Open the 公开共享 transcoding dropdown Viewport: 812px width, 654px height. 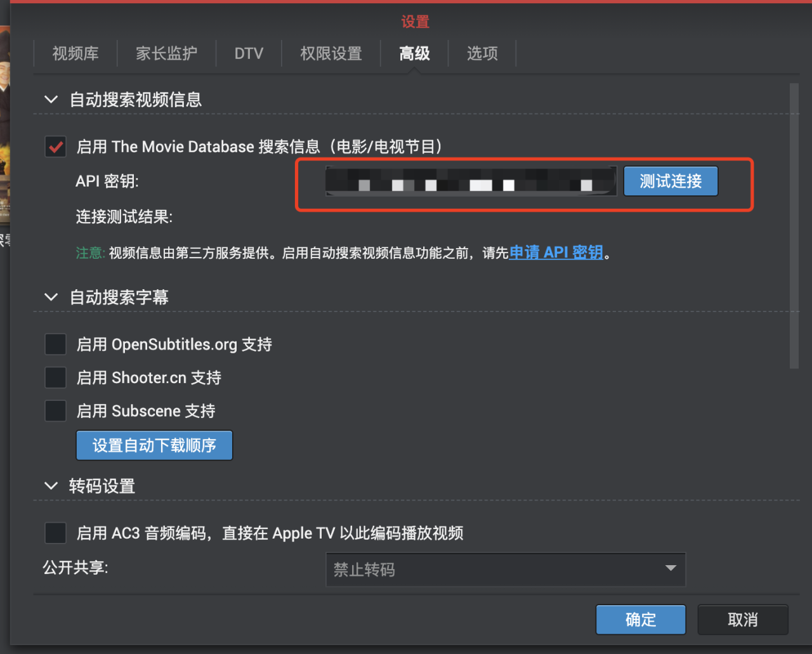[x=506, y=570]
